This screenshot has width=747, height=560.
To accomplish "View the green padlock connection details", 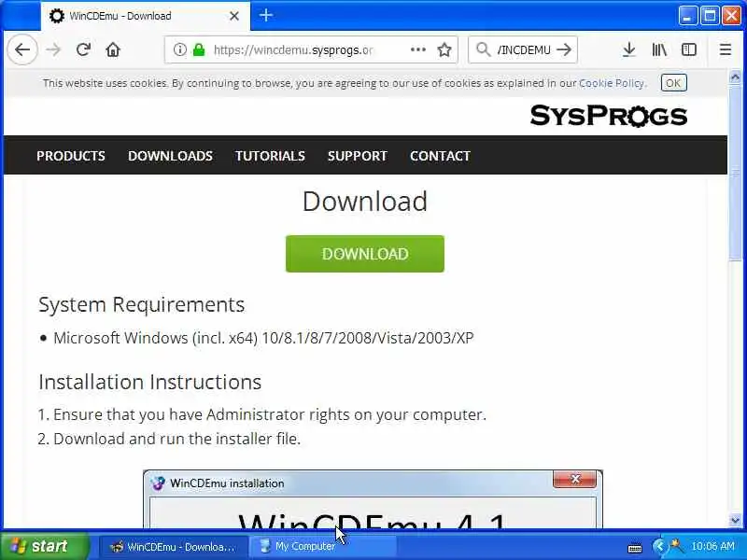I will [x=199, y=49].
